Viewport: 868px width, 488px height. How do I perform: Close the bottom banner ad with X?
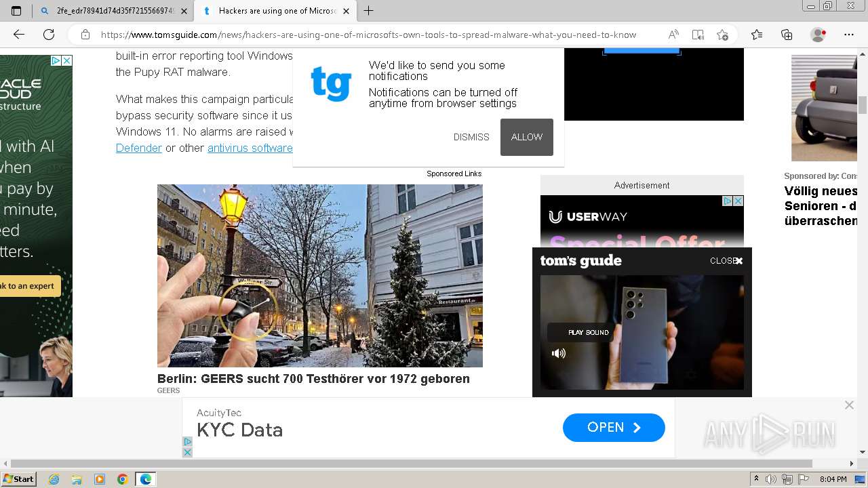pyautogui.click(x=849, y=405)
